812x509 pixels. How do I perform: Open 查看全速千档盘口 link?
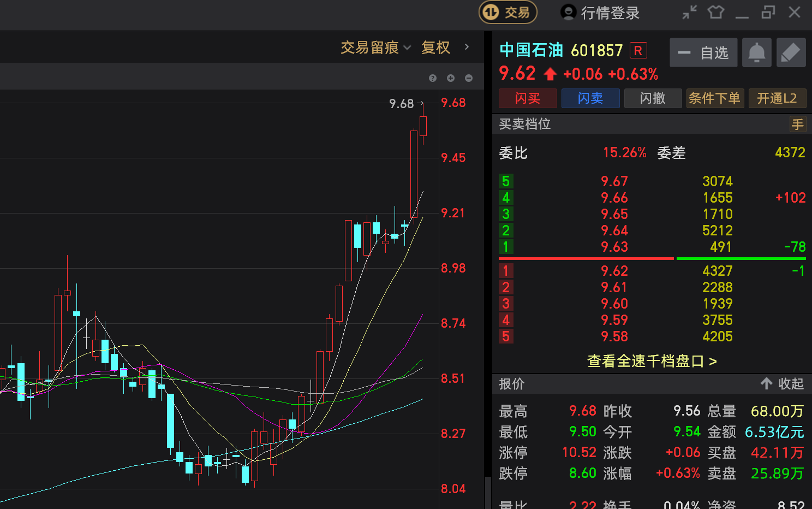(652, 361)
